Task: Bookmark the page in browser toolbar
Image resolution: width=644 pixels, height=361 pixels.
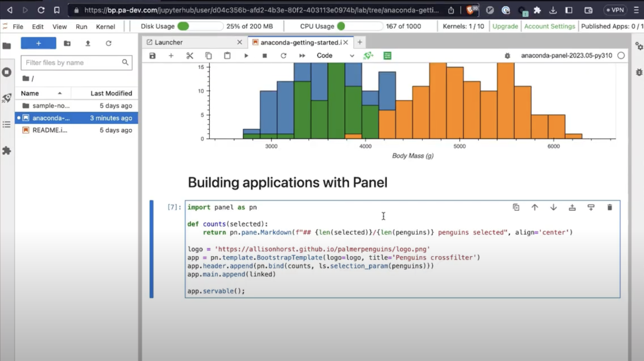Action: click(57, 10)
